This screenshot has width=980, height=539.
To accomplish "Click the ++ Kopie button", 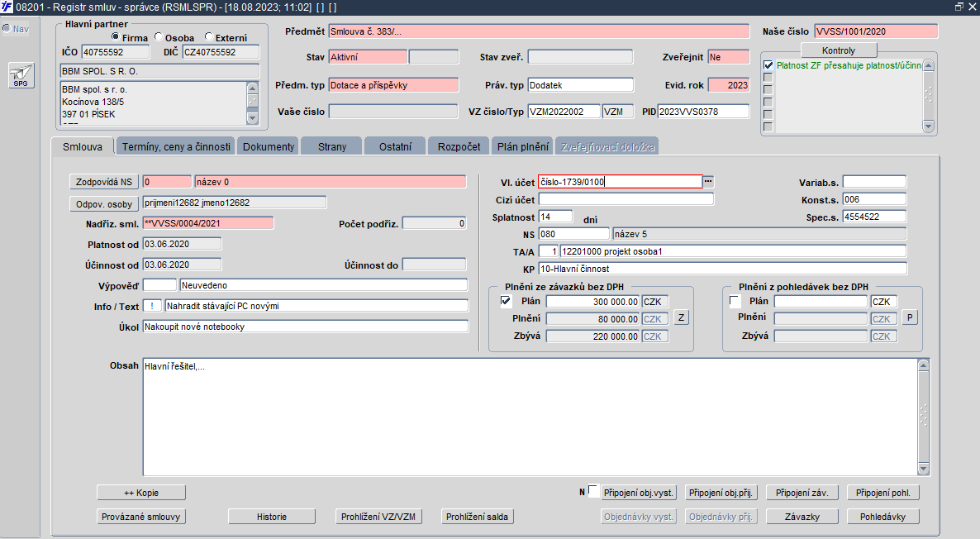I will 141,493.
